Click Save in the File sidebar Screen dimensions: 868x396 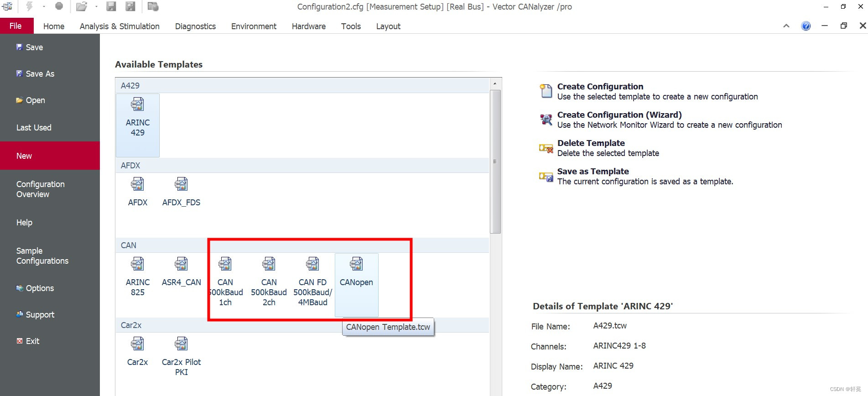(30, 47)
